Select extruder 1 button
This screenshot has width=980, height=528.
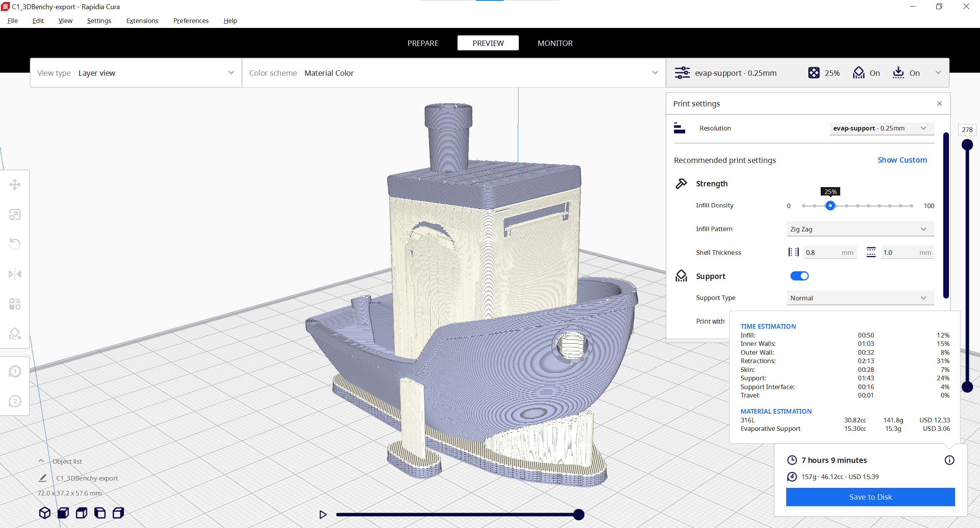click(x=15, y=372)
